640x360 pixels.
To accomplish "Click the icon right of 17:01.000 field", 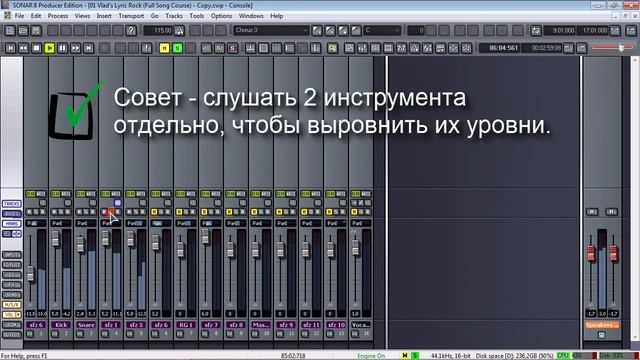I will (615, 31).
